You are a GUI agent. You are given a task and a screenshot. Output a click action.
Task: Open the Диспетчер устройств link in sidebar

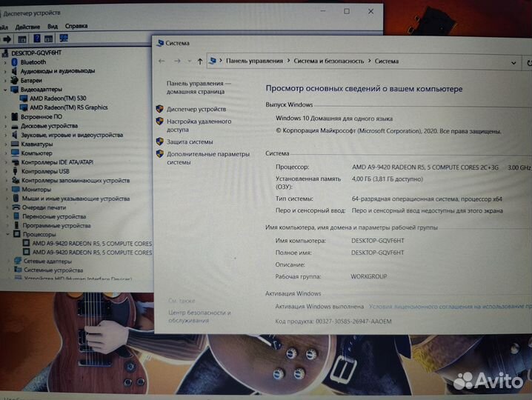(x=196, y=109)
